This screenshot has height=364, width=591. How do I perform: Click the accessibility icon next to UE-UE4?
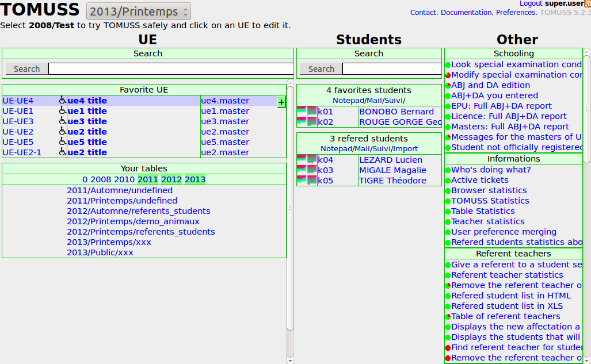point(63,100)
